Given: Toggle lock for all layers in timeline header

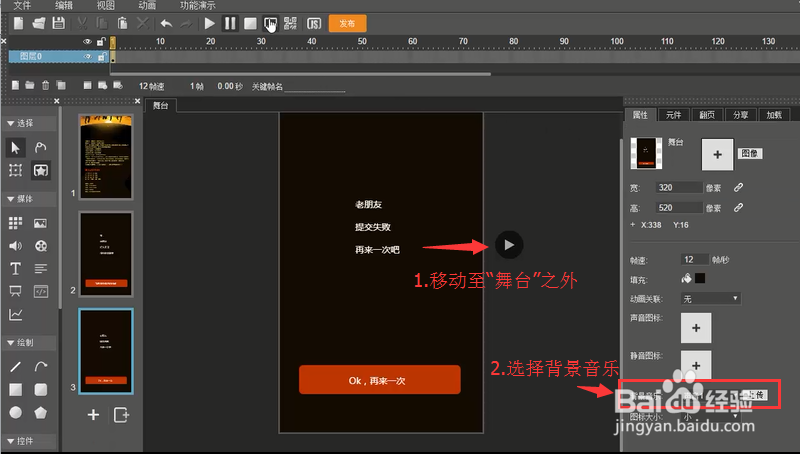Looking at the screenshot, I should click(x=102, y=41).
